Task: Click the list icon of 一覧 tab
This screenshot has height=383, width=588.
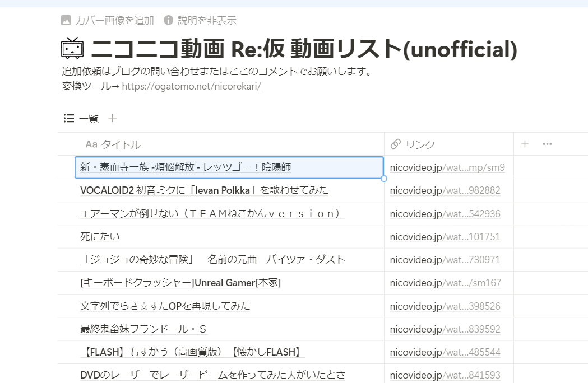Action: [68, 118]
